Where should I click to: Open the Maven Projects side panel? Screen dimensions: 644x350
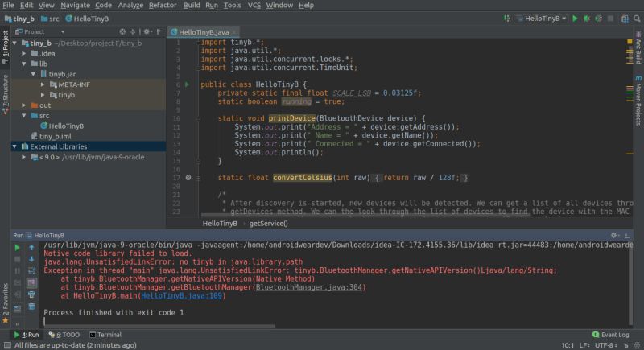click(638, 100)
